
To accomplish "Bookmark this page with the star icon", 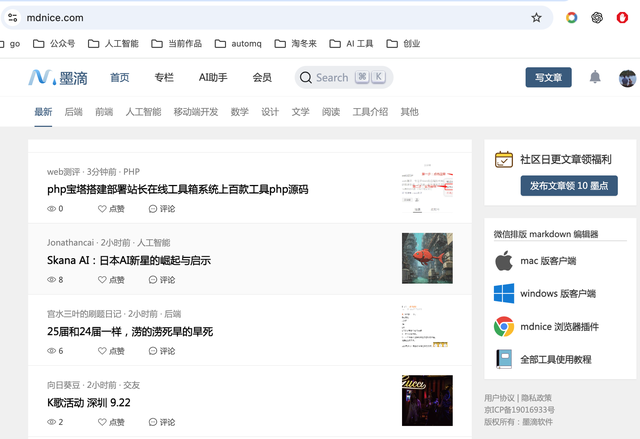I will tap(536, 18).
